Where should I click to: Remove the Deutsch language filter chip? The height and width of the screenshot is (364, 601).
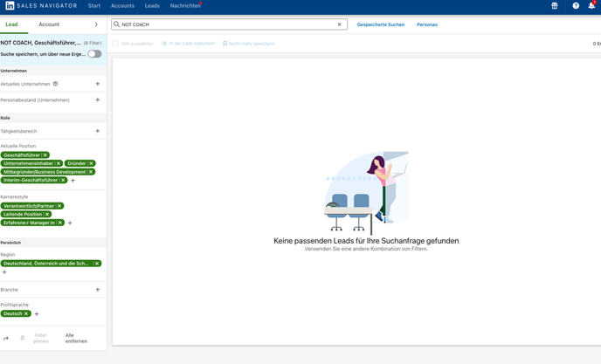point(26,313)
